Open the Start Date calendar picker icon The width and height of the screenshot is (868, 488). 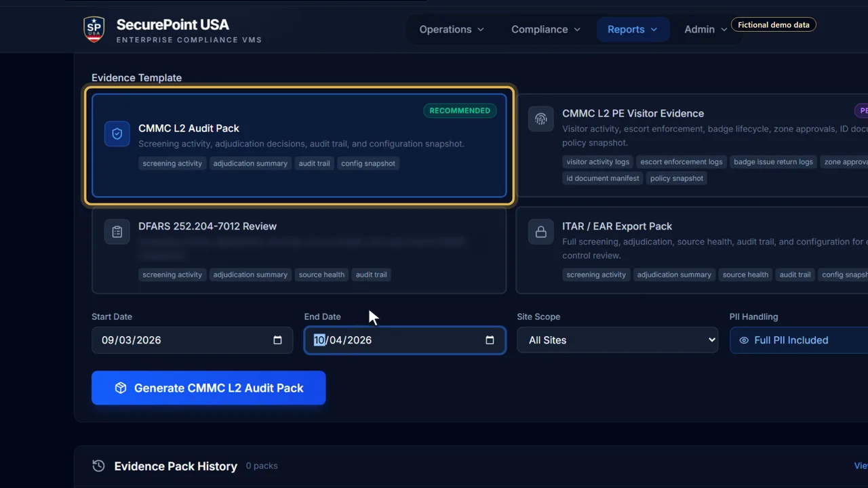(x=277, y=340)
